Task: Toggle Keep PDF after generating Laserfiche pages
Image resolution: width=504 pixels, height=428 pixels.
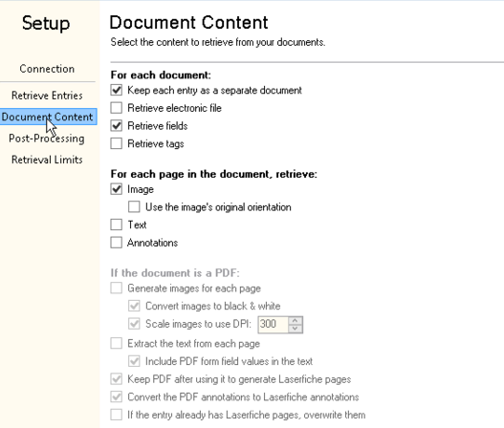Action: point(117,379)
